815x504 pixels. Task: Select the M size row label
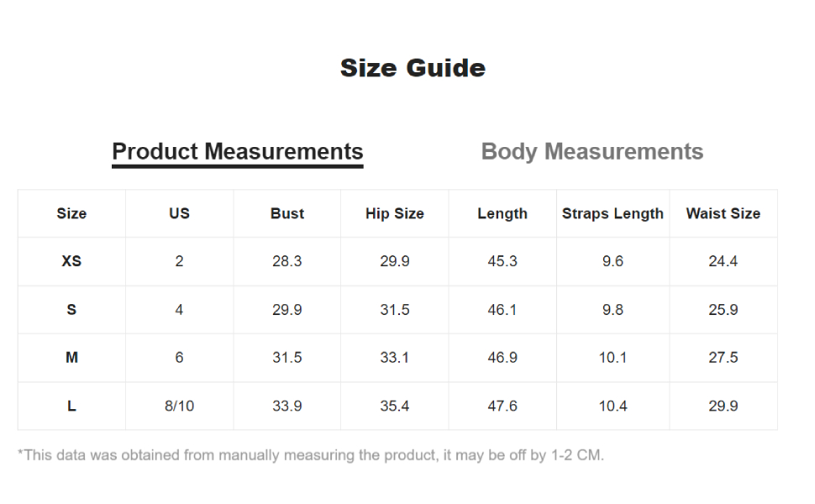[x=71, y=358]
